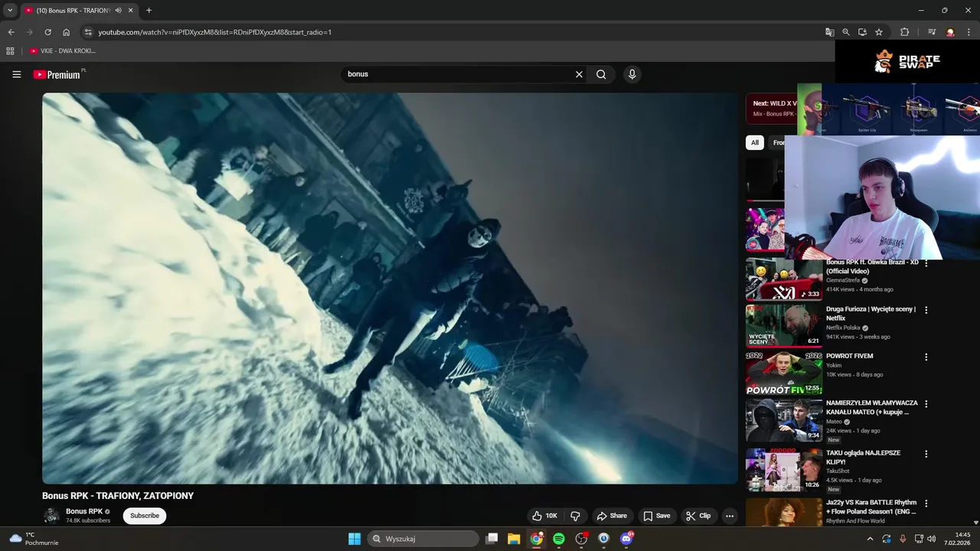Play the 'NAMIERZYŁEM WŁAMYWACZA' video thumbnail
Screen dimensions: 980x551
tap(784, 420)
